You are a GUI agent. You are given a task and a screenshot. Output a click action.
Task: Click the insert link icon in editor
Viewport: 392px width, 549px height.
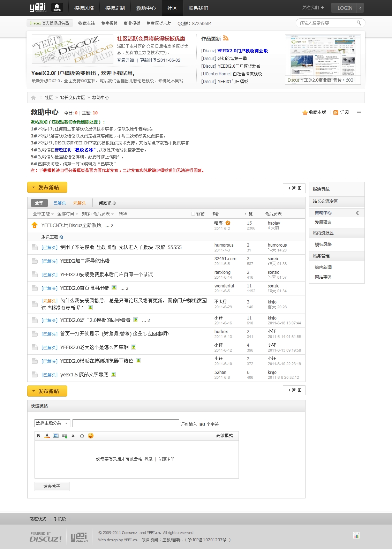pos(65,436)
